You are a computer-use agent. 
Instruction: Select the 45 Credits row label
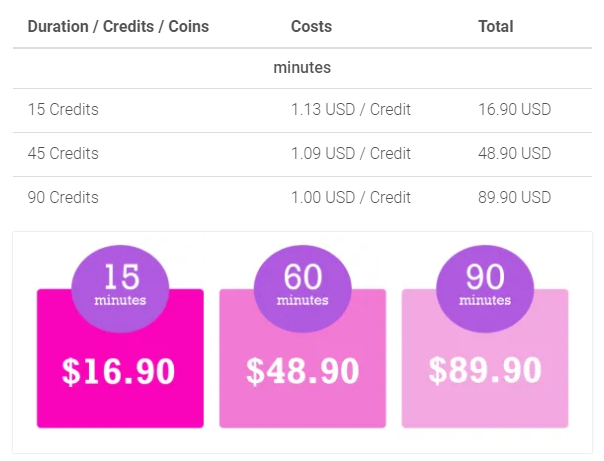63,153
